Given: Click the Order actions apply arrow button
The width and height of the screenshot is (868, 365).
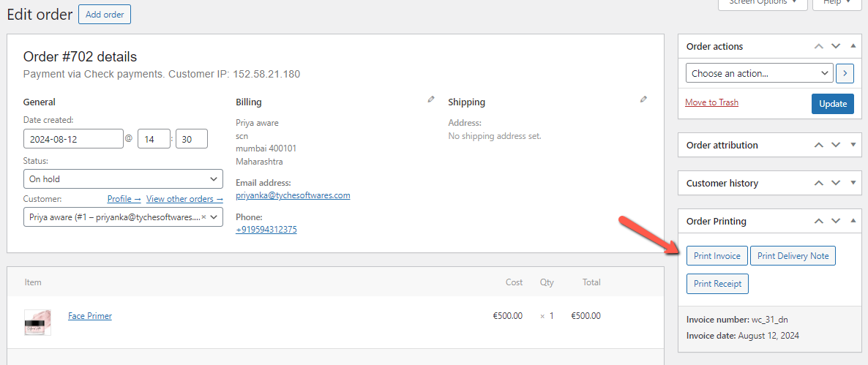Looking at the screenshot, I should (845, 73).
